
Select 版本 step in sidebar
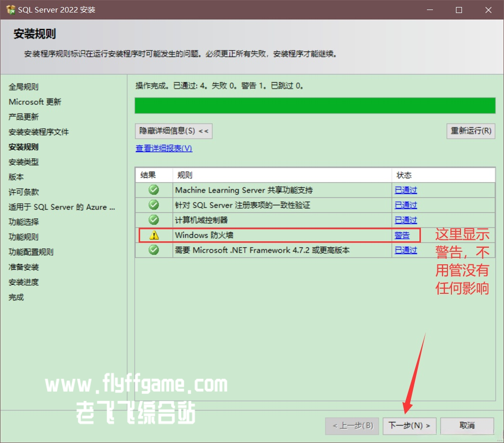point(16,177)
